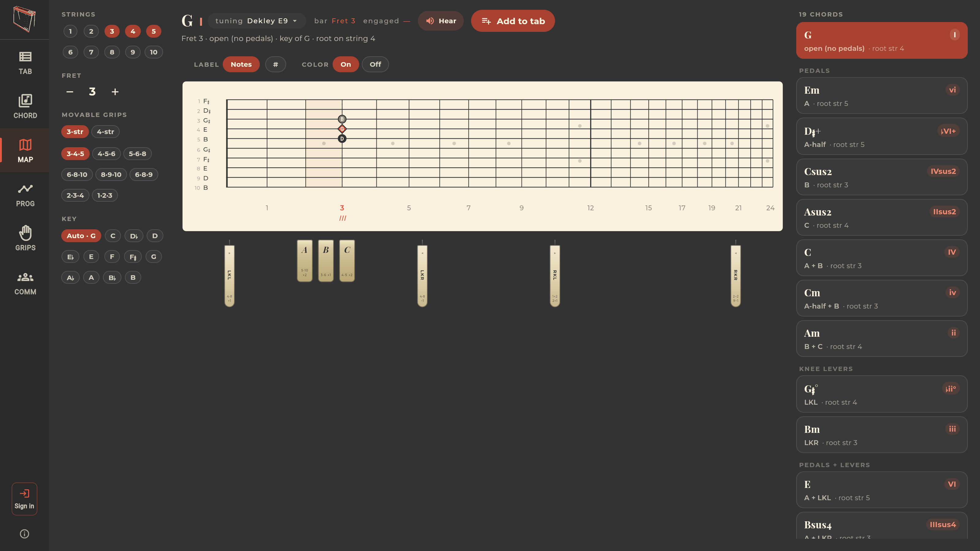
Task: Choose the 3·4·5 grip
Action: point(75,154)
